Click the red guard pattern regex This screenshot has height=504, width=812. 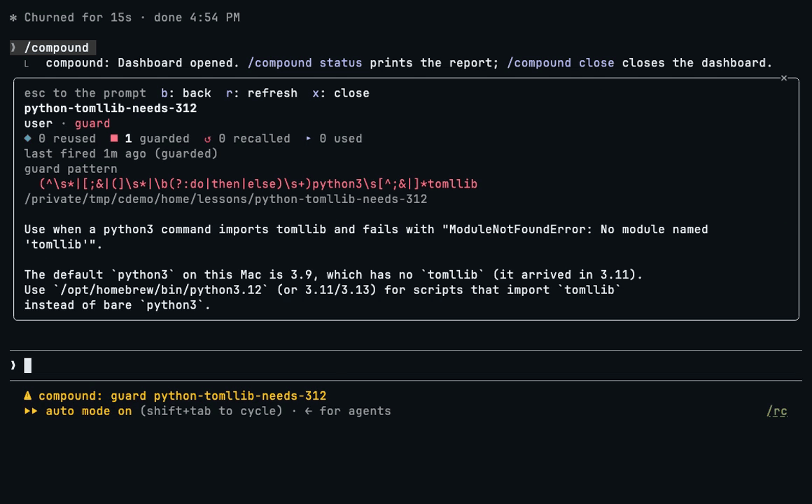[258, 184]
